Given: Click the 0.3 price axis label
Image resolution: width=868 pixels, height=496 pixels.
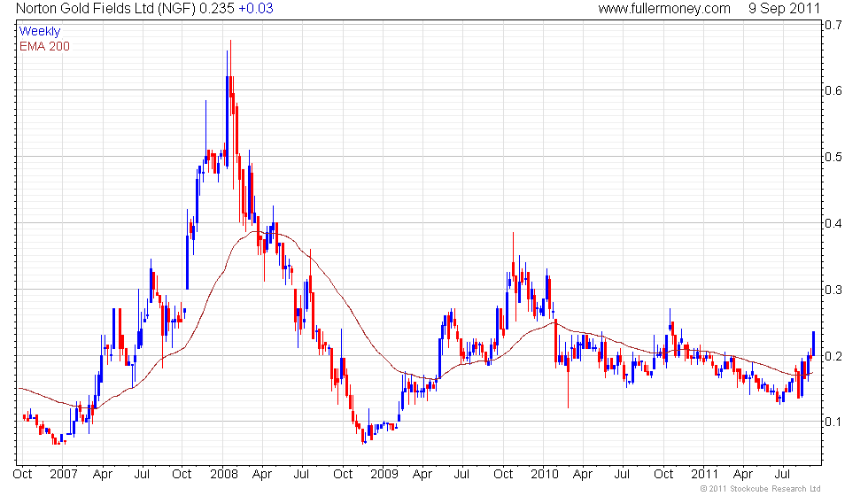Looking at the screenshot, I should 833,290.
